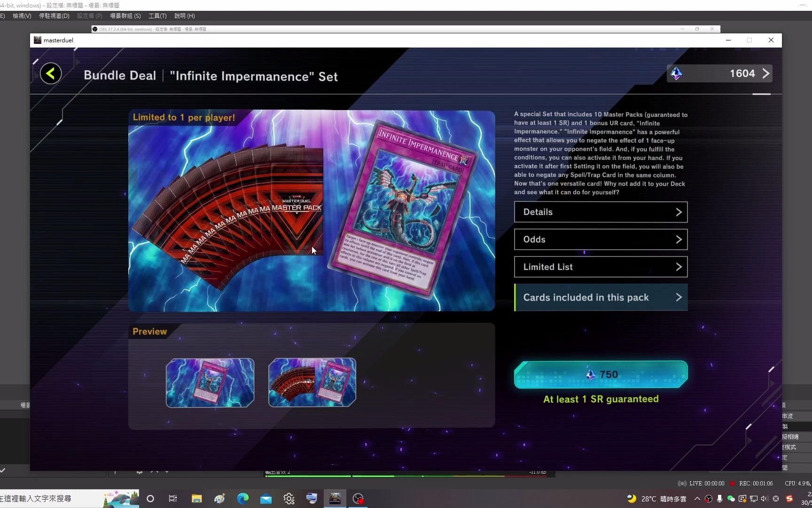Switch to masterduel on the taskbar
Screen dimensions: 812x508
335,499
